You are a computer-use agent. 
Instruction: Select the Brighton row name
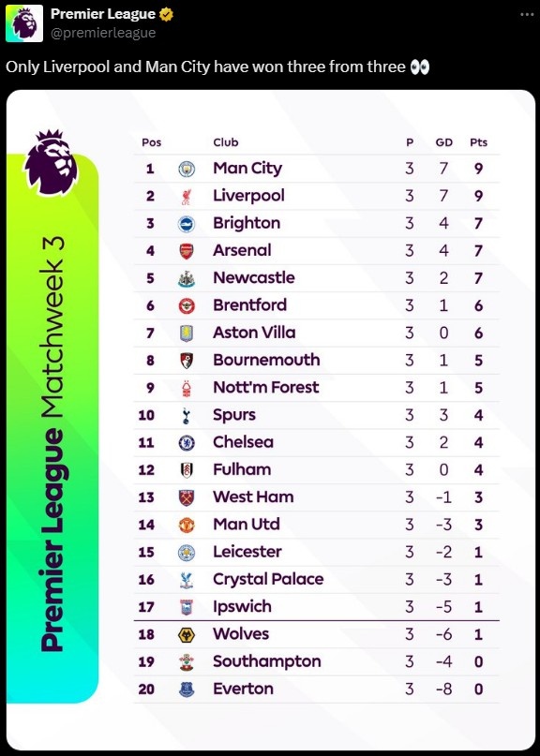247,223
